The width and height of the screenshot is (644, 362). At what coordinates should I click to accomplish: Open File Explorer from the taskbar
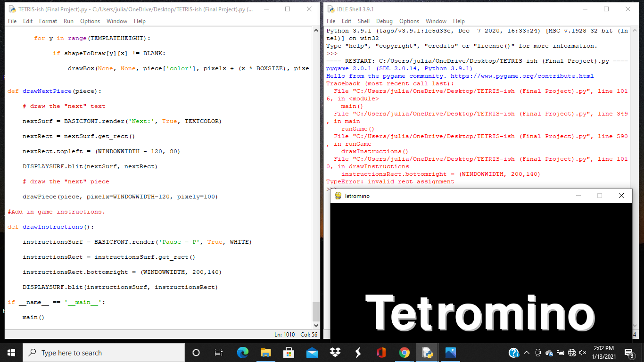click(265, 353)
